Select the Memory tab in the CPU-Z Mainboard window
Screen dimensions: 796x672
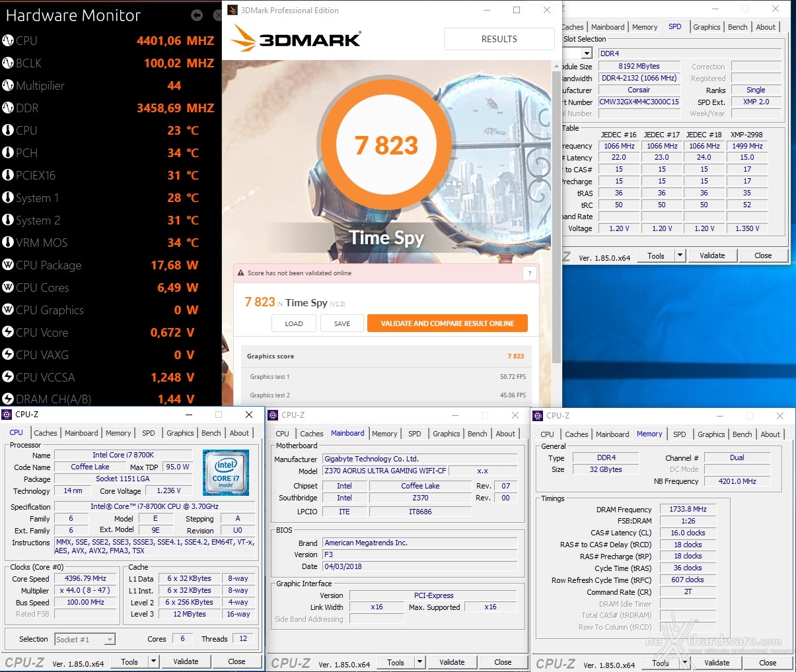tap(384, 434)
